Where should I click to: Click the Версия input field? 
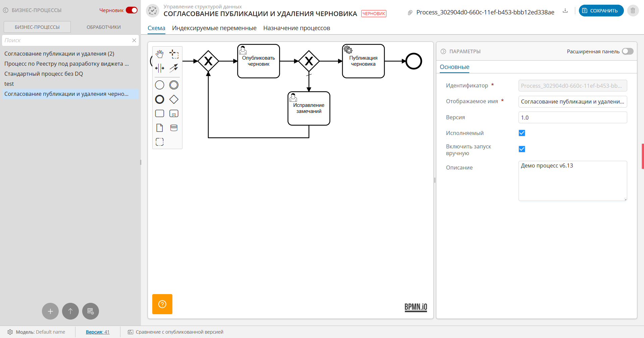tap(572, 118)
